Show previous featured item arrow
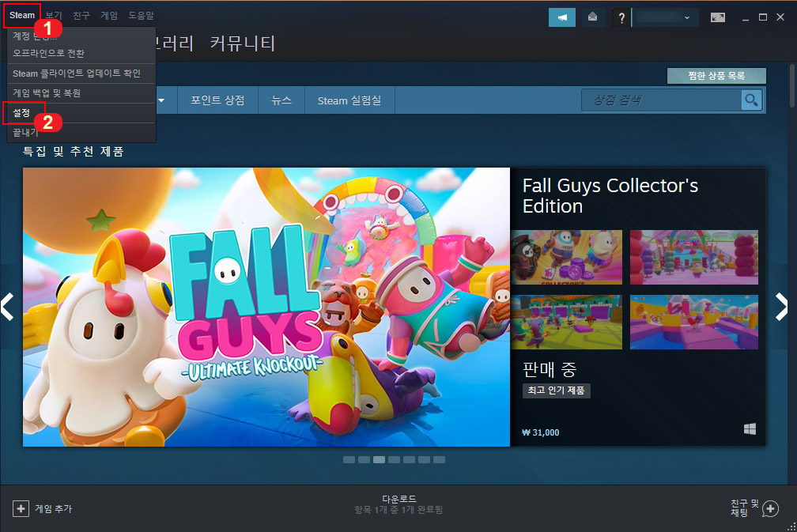The image size is (797, 532). pos(7,307)
